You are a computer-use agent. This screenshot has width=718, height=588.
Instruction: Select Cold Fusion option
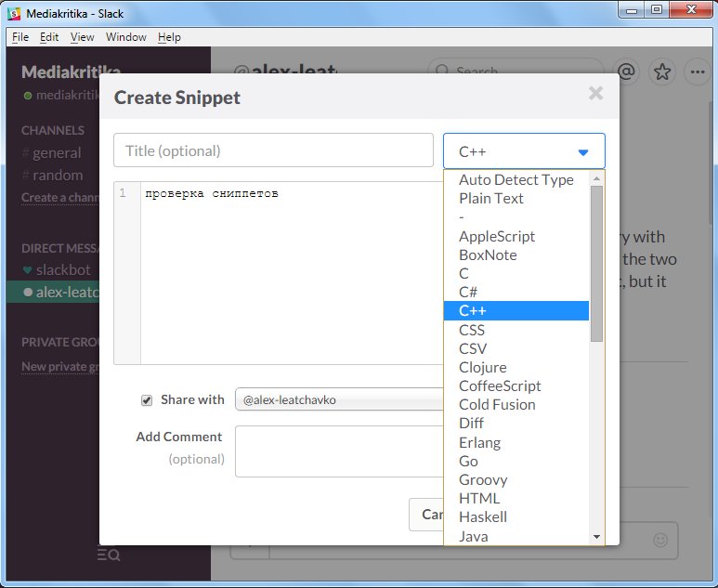click(516, 405)
